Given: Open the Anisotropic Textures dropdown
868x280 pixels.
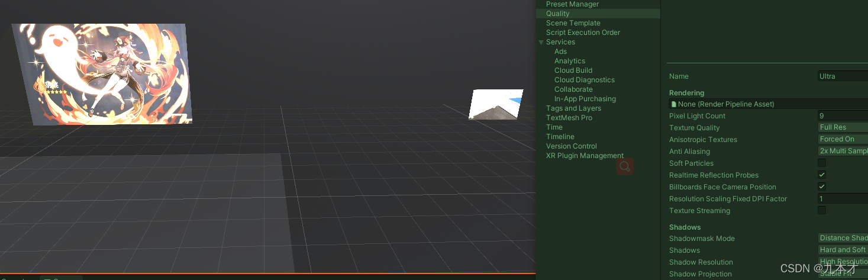Looking at the screenshot, I should tap(843, 139).
